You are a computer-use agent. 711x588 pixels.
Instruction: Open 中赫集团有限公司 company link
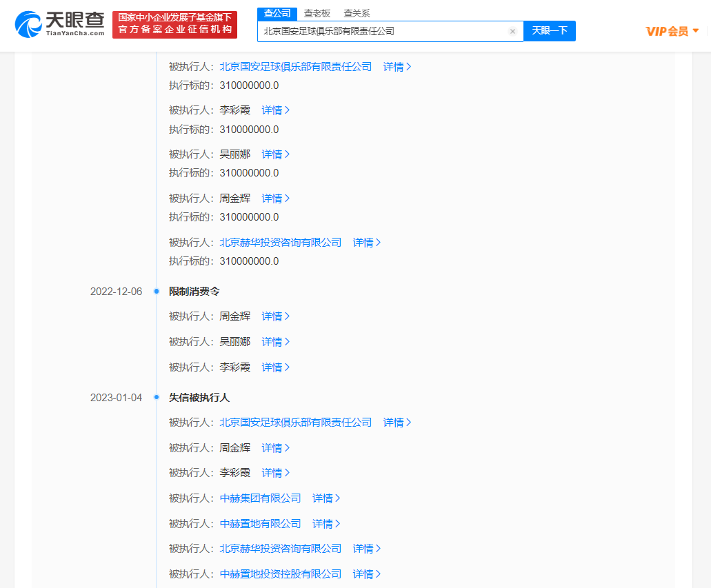pos(260,498)
